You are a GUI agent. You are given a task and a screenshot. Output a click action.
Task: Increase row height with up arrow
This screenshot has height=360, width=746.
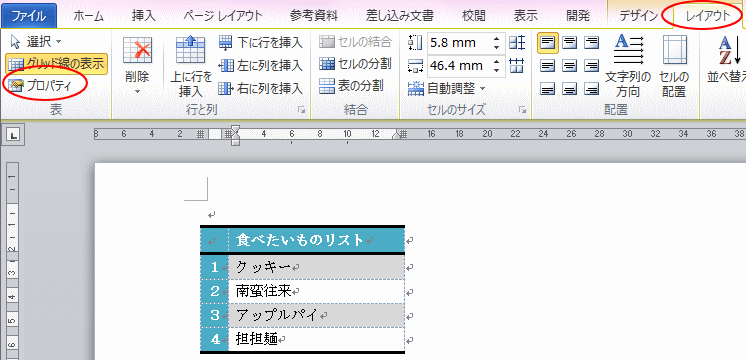497,39
